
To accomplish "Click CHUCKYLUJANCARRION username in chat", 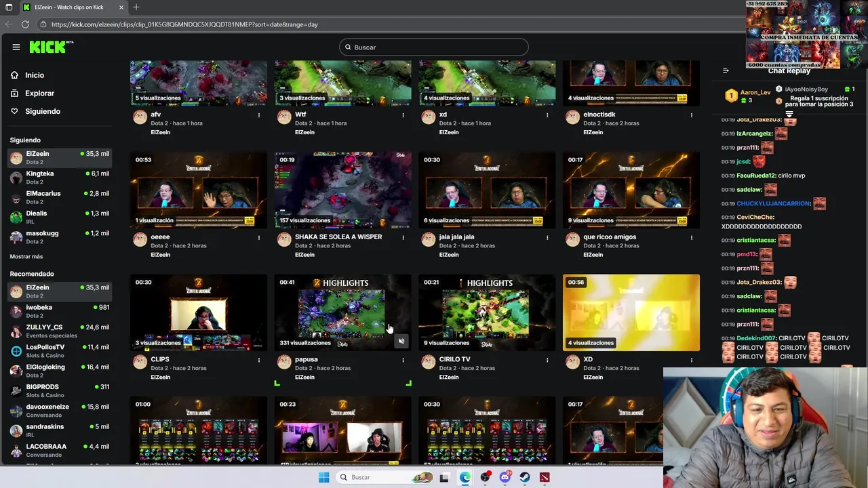I will click(x=773, y=203).
